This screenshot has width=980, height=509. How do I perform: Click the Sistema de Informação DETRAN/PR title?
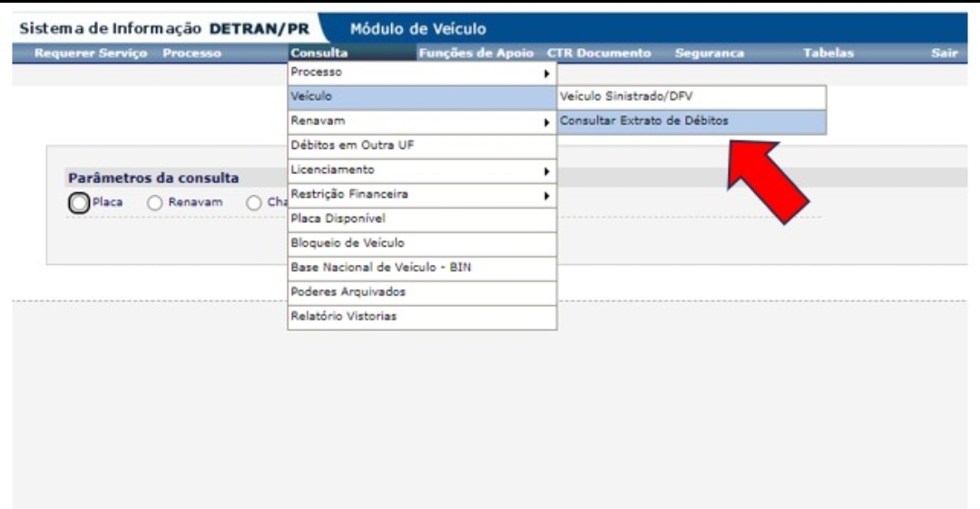click(164, 29)
